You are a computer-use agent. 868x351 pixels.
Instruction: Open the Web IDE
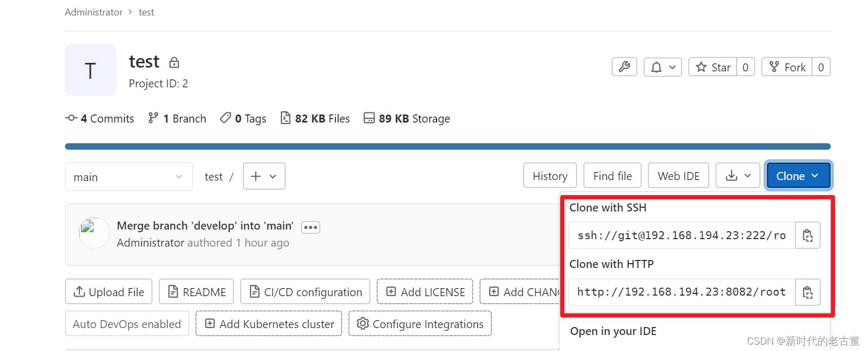coord(678,176)
